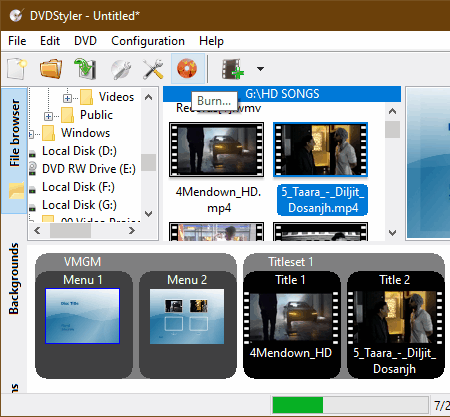This screenshot has width=450, height=417.
Task: Click the folder tree horizontal scrollbar thumb
Action: click(x=70, y=230)
